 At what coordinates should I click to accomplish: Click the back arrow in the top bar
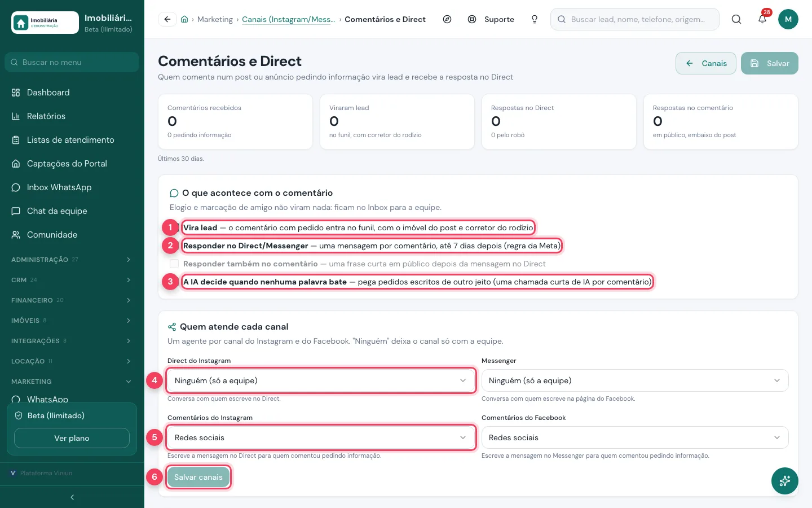point(167,19)
